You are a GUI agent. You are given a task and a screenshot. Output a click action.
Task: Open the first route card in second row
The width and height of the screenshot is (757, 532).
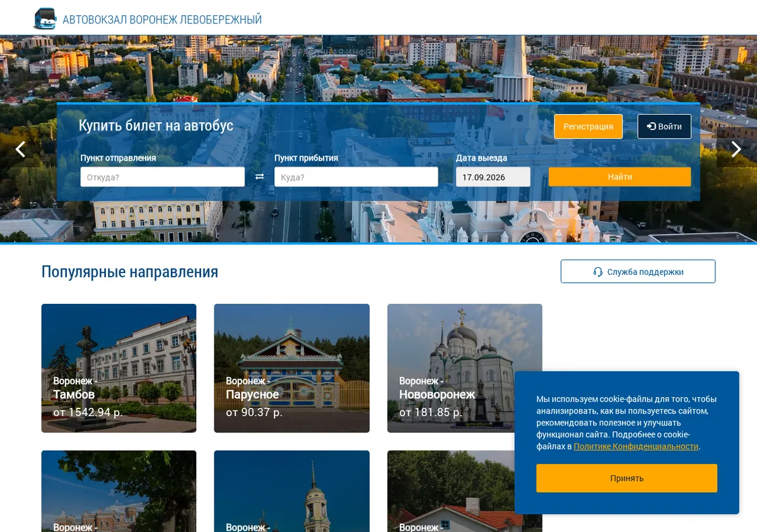point(119,491)
